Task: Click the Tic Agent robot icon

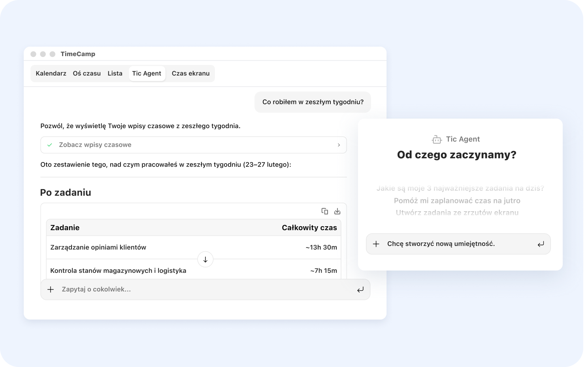Action: click(436, 139)
